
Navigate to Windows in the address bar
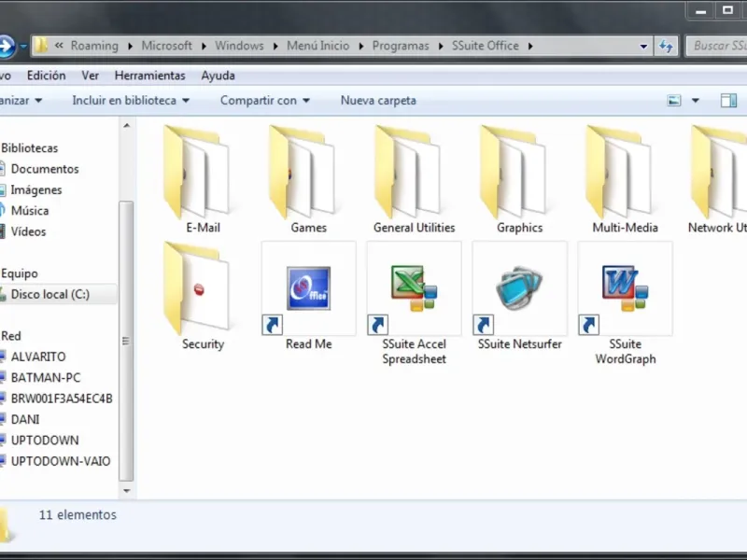point(239,46)
